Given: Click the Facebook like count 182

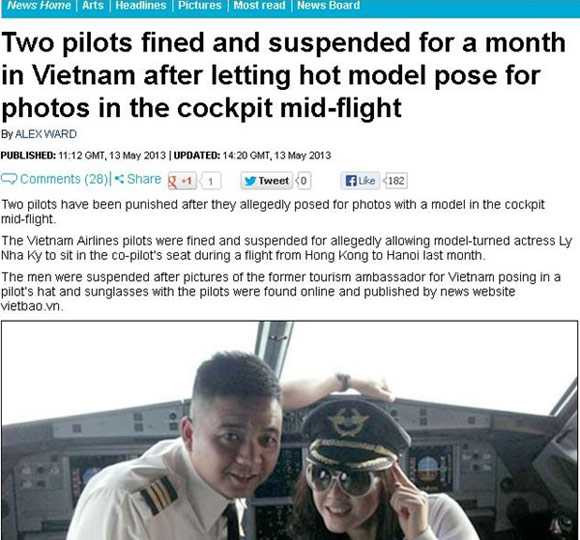Looking at the screenshot, I should pos(395,181).
